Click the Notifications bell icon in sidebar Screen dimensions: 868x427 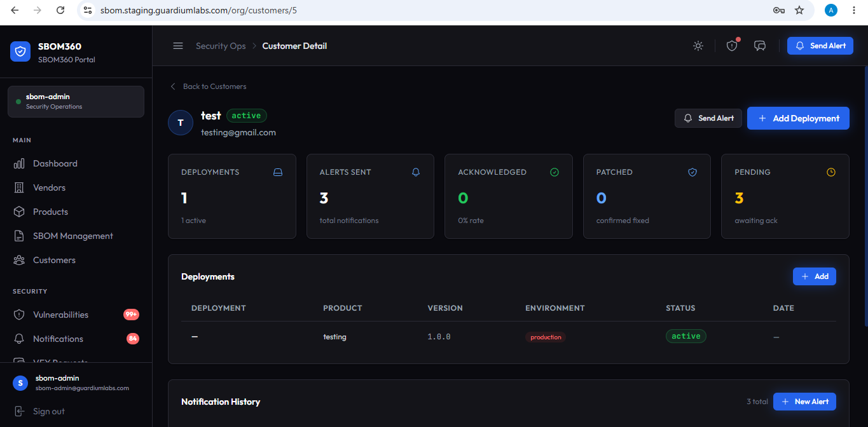19,339
